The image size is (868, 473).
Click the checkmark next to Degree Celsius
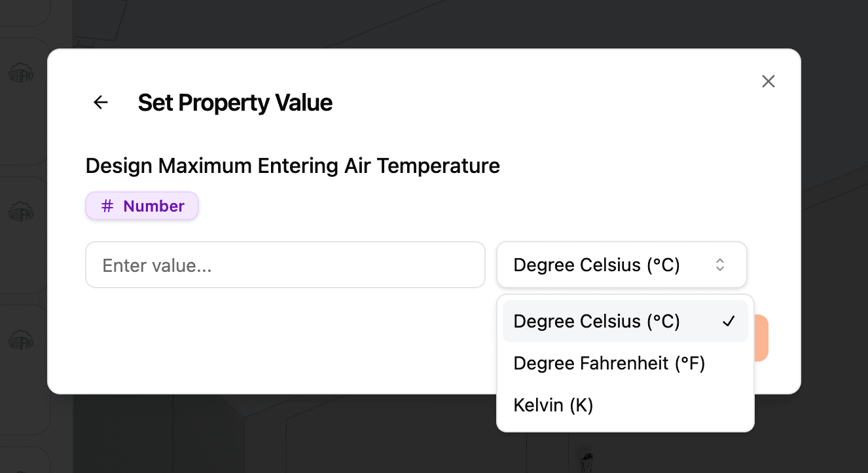click(729, 321)
